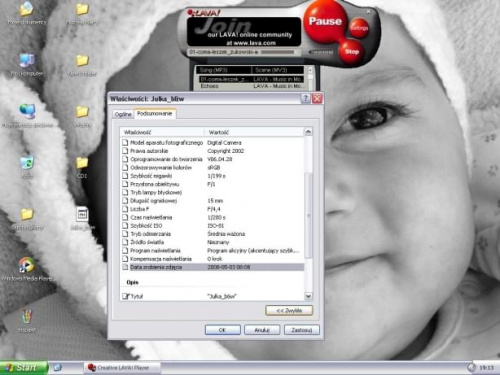Click the system tray icon beside the clock

[x=471, y=368]
